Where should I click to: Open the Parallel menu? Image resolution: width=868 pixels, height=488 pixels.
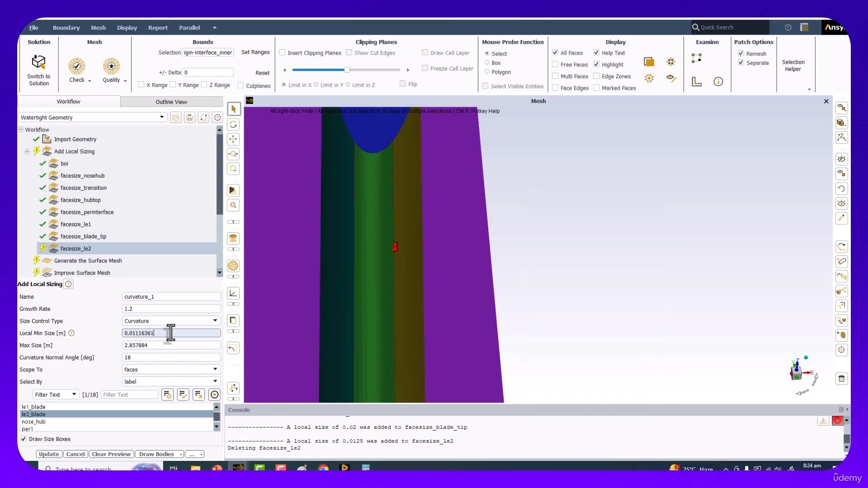point(189,28)
